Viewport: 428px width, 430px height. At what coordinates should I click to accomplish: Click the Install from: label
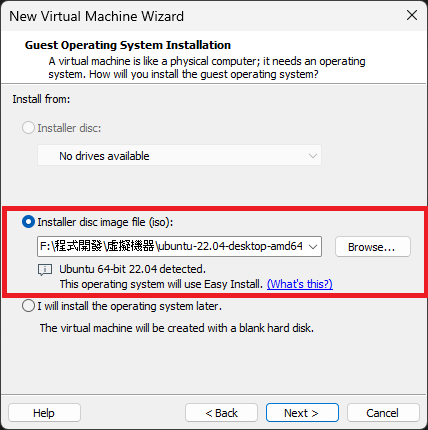point(41,99)
